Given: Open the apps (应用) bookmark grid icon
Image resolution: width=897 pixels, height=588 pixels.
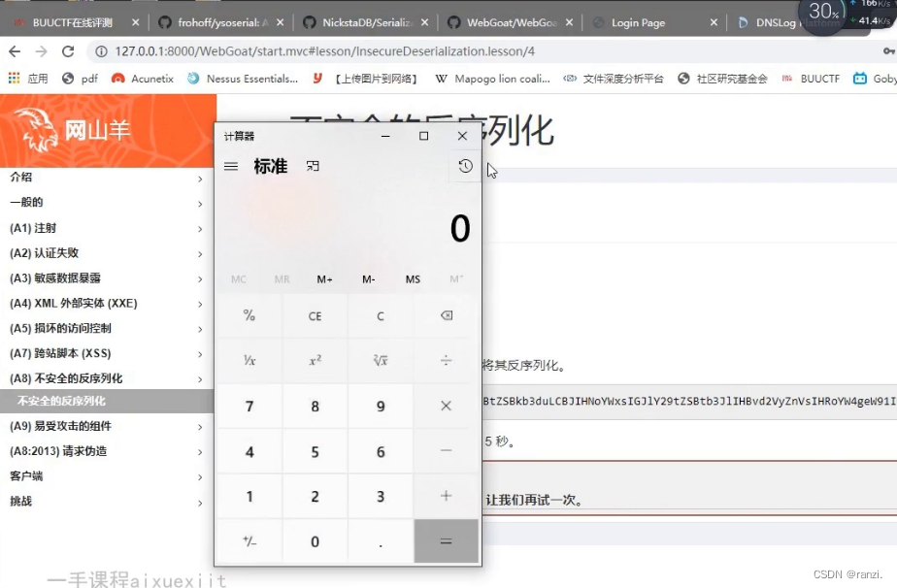Looking at the screenshot, I should 15,79.
